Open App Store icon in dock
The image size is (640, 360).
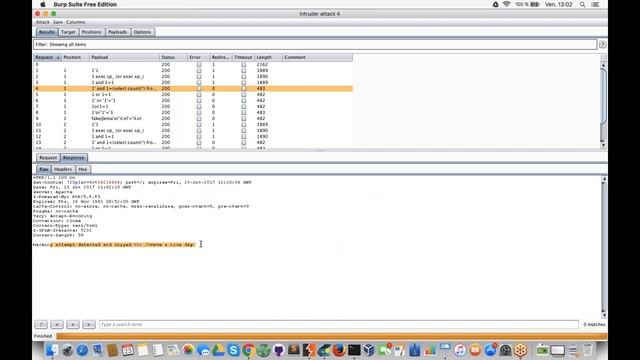[490, 350]
